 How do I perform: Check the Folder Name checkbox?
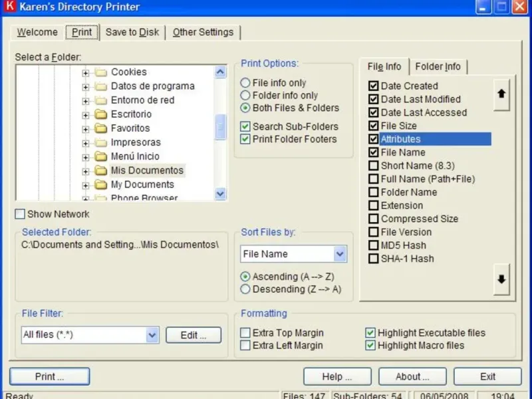[x=373, y=192]
